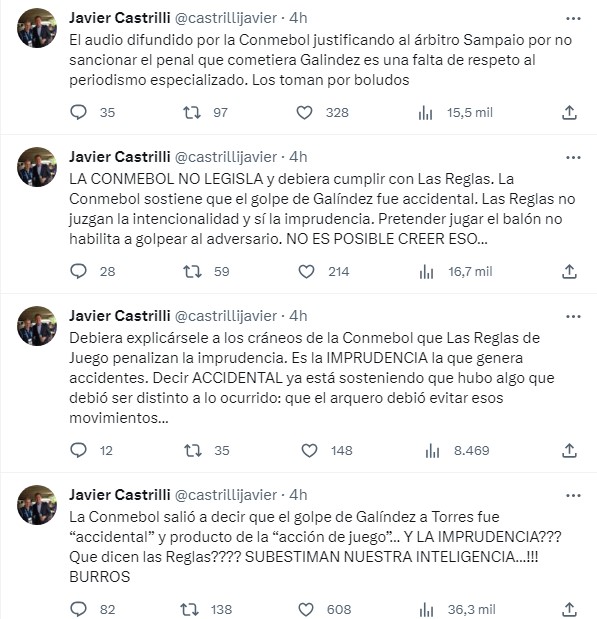Share the tweet with 16,7 mil views
Screen dimensions: 597x619
[x=569, y=272]
